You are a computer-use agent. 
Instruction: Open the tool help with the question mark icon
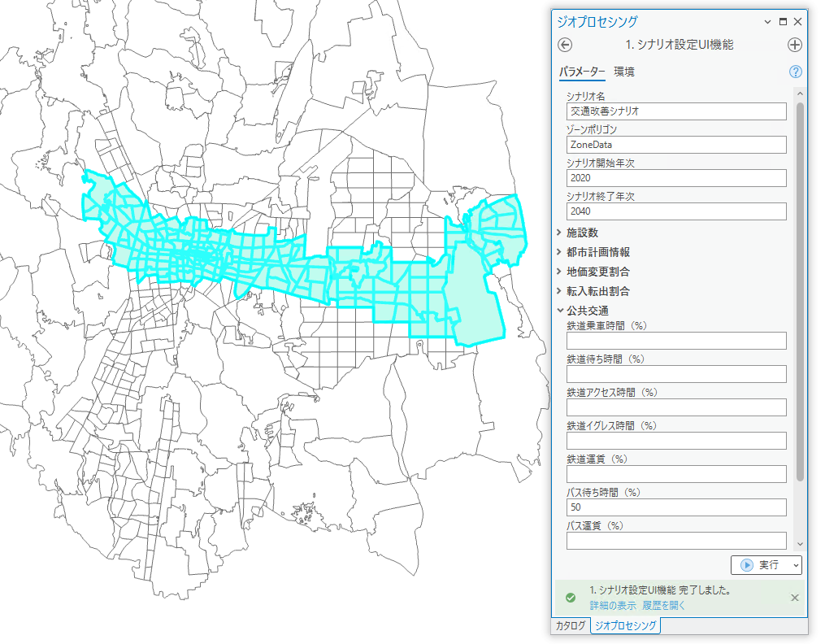(794, 72)
